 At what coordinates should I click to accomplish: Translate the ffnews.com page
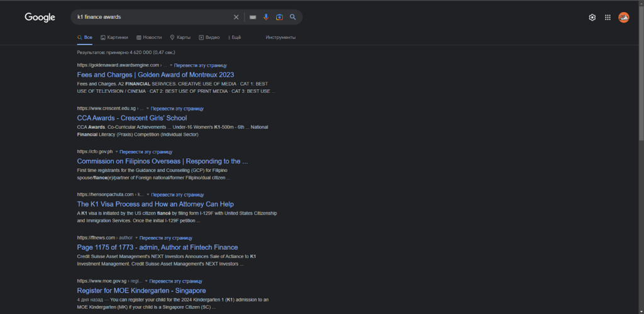(166, 238)
